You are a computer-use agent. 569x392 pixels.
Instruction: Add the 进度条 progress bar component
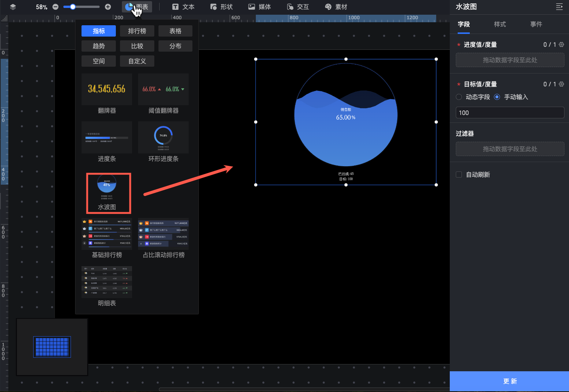[x=107, y=142]
